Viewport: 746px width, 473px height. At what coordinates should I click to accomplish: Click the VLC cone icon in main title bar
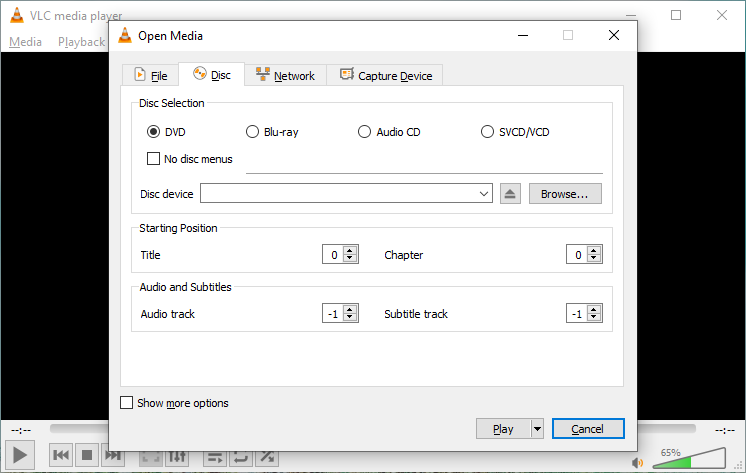17,15
